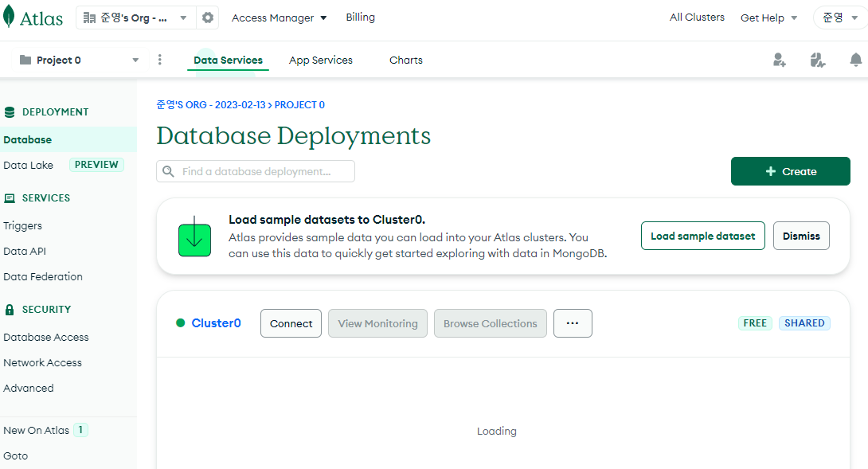Switch to the App Services tab
Viewport: 868px width, 469px height.
click(320, 60)
